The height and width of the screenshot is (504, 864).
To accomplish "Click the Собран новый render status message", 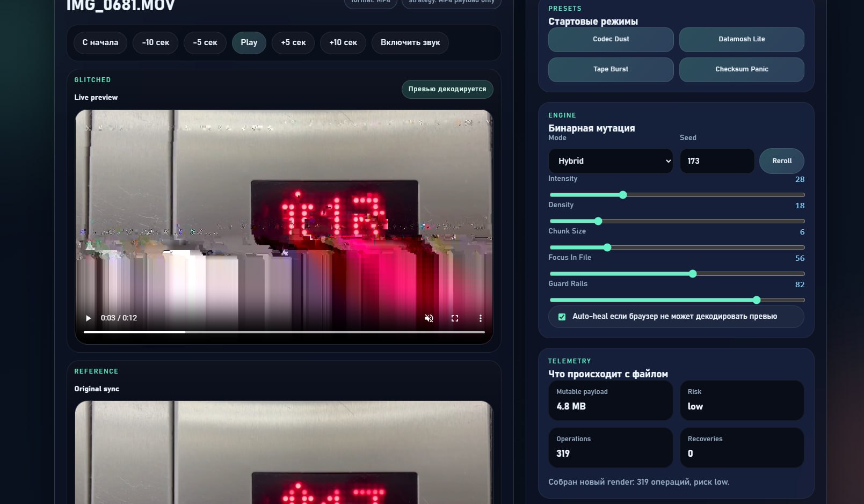I will [638, 482].
